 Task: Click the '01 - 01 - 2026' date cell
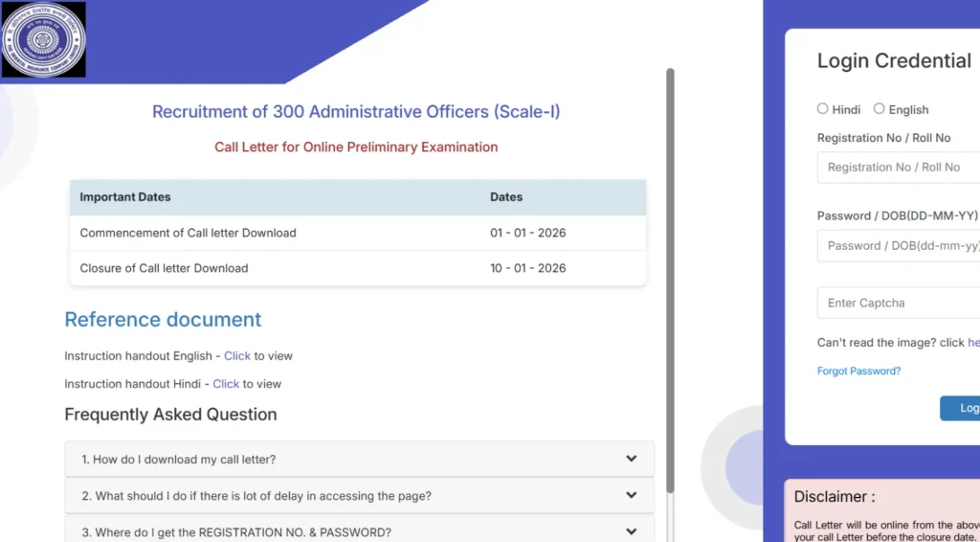click(528, 234)
